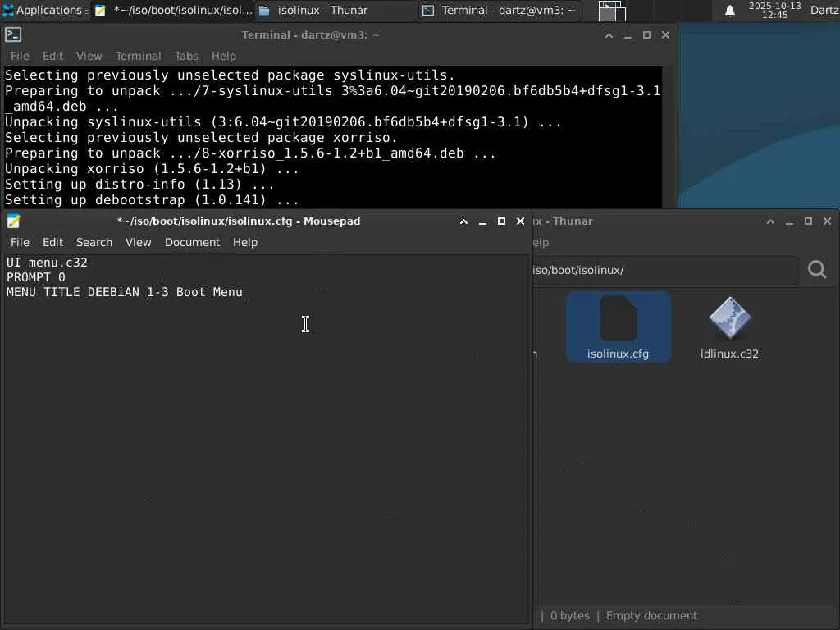This screenshot has height=630, width=840.
Task: Close the Thunar window
Action: tap(827, 221)
